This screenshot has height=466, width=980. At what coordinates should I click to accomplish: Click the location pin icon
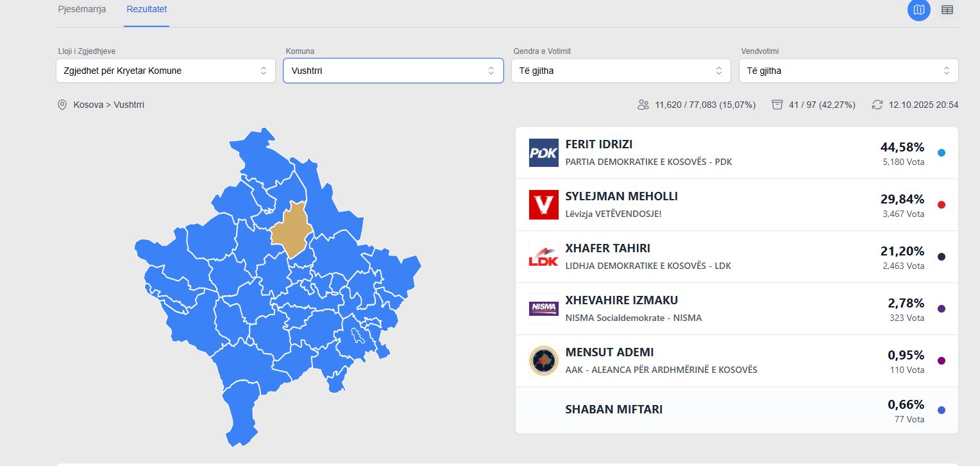tap(62, 105)
